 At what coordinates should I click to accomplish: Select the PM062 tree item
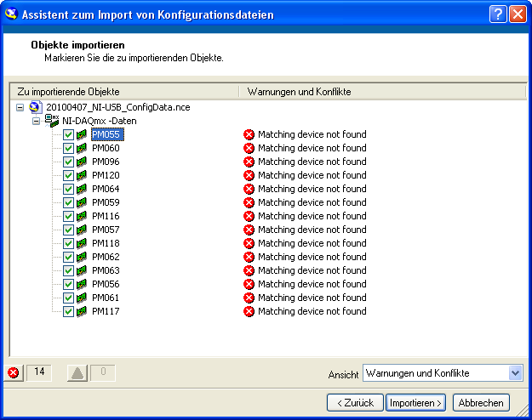coord(106,257)
